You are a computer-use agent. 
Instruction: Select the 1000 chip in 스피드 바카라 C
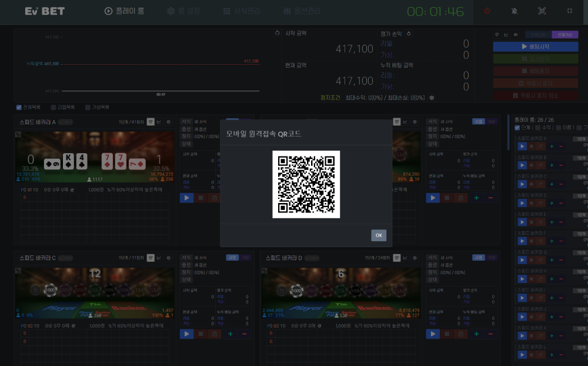50,290
